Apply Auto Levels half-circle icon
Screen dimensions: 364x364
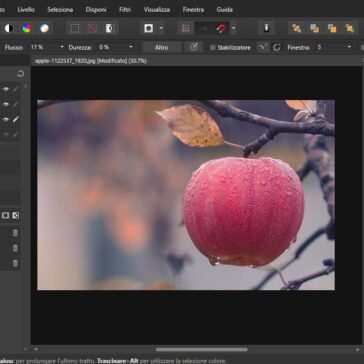(9, 28)
